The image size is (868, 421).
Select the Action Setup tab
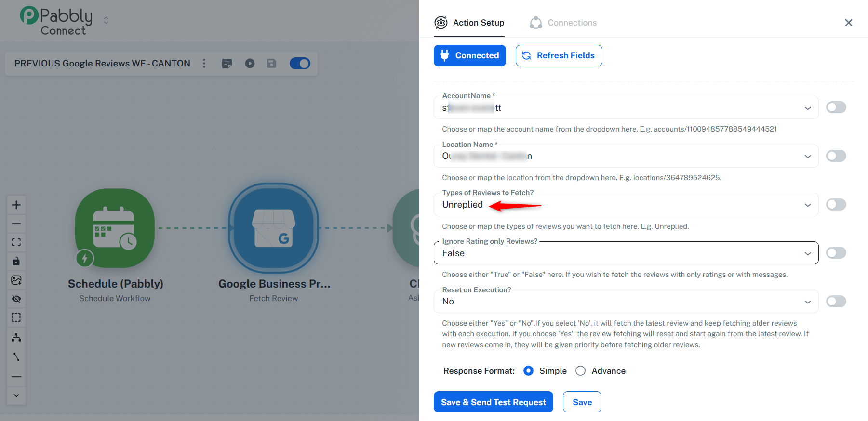pyautogui.click(x=469, y=23)
